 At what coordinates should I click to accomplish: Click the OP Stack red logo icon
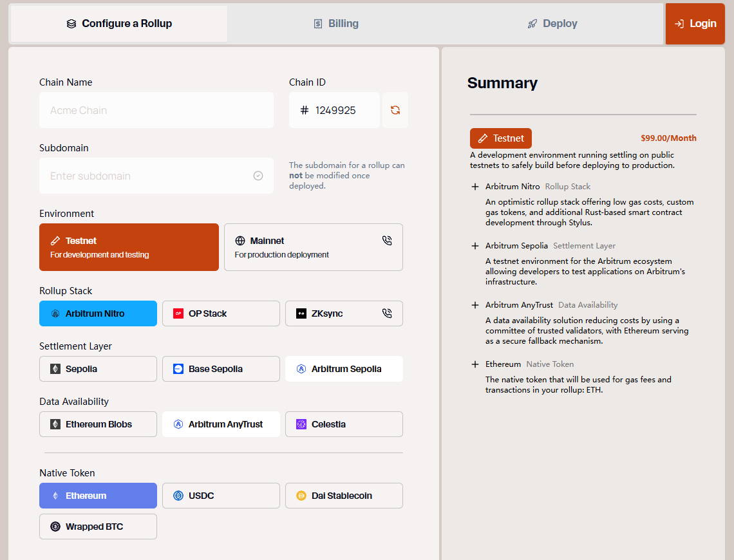178,313
